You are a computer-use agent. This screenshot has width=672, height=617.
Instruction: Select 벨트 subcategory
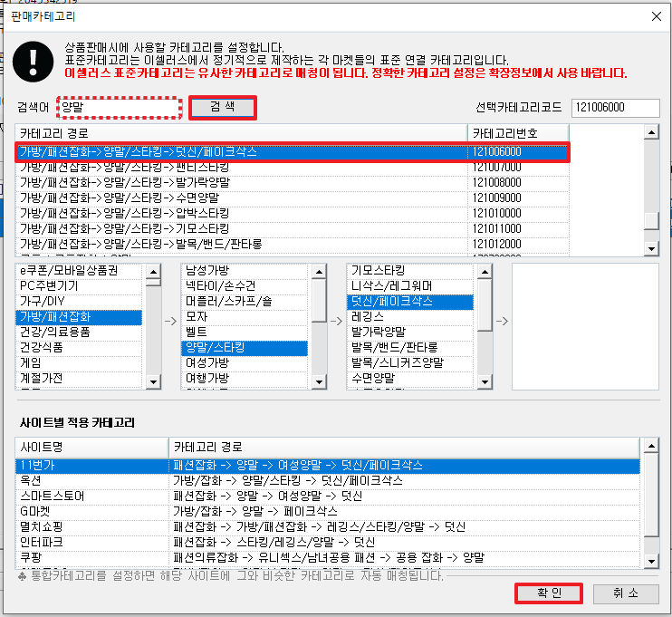(245, 333)
